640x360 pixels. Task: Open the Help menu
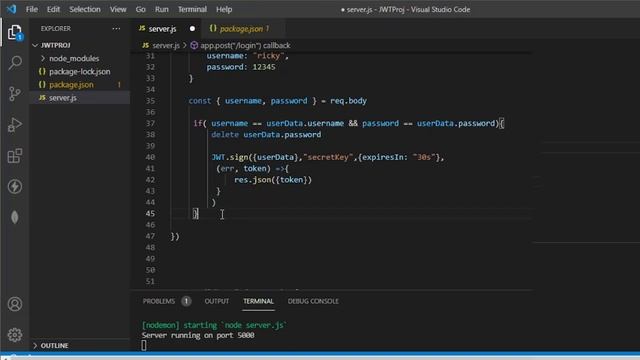pos(224,9)
